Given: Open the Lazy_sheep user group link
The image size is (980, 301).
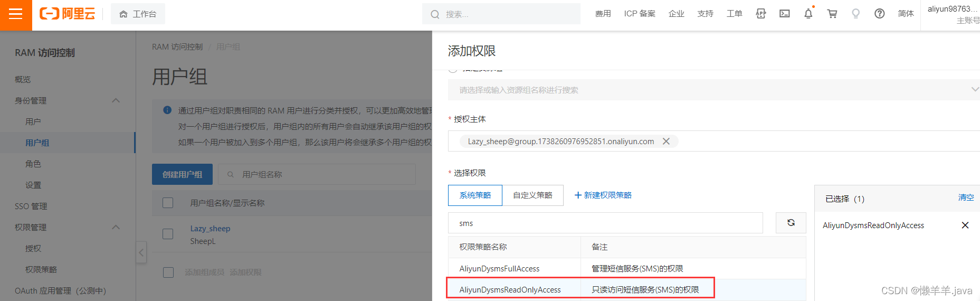Looking at the screenshot, I should tap(210, 229).
